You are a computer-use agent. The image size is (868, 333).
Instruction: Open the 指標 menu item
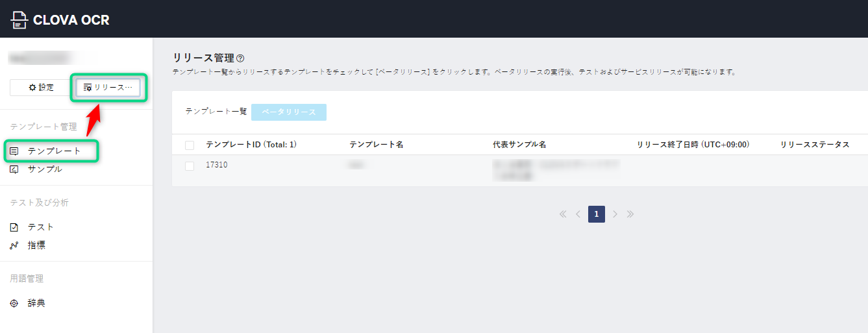36,245
